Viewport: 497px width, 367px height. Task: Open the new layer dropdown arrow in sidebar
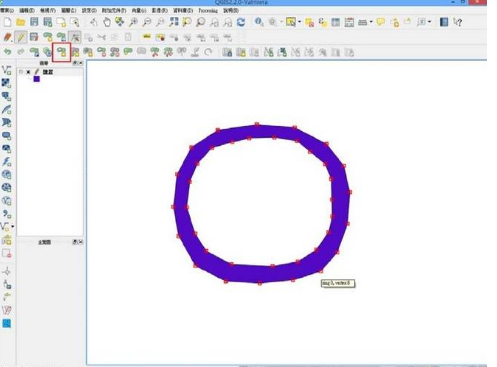coord(13,227)
